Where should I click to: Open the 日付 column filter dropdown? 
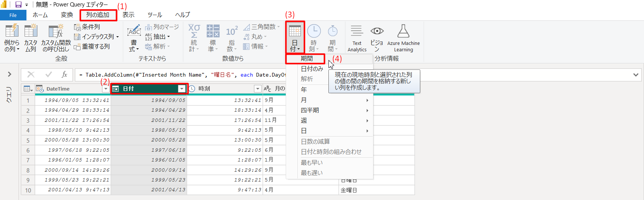pyautogui.click(x=182, y=89)
